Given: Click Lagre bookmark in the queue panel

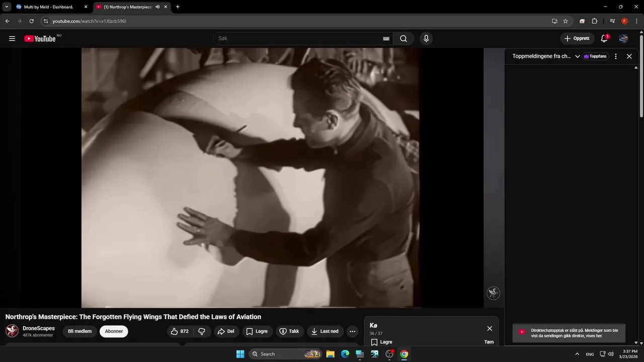Looking at the screenshot, I should [381, 342].
